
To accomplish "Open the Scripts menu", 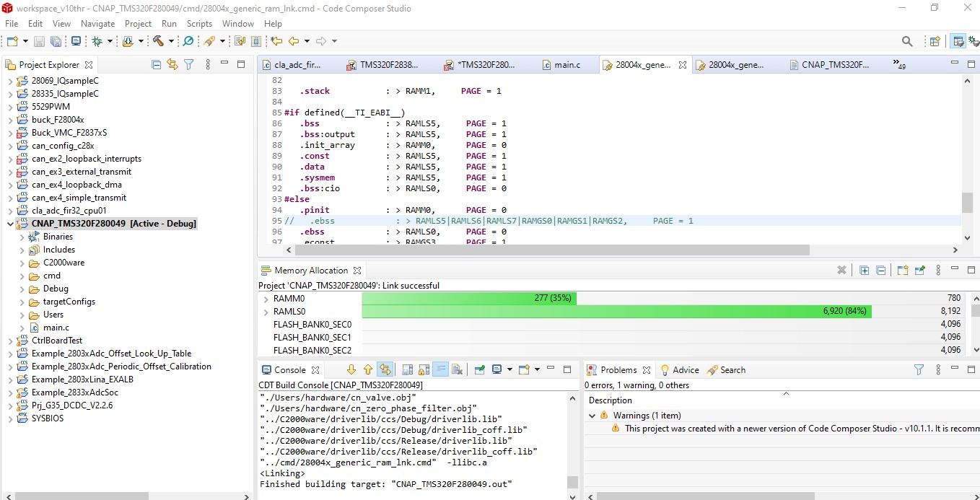I will [199, 24].
